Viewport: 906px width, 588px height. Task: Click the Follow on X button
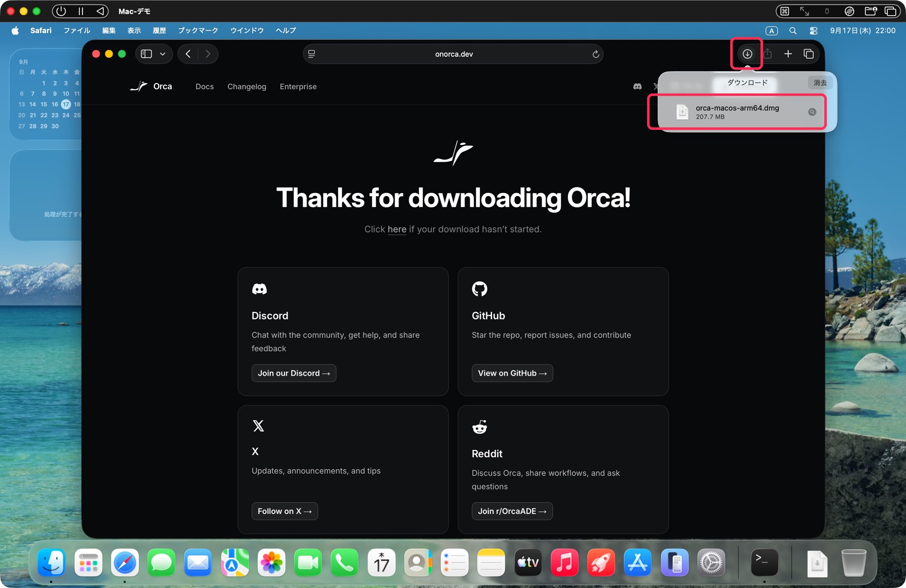pyautogui.click(x=285, y=511)
